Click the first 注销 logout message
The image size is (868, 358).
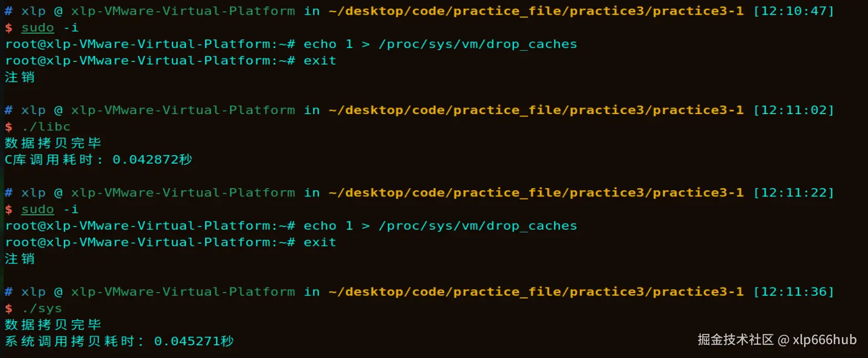pos(20,77)
